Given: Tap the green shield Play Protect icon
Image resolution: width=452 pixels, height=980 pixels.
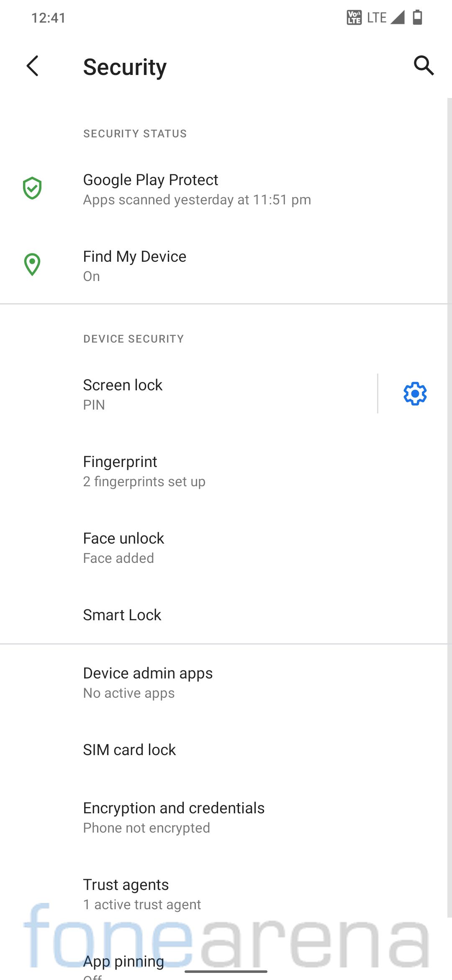Looking at the screenshot, I should tap(32, 188).
